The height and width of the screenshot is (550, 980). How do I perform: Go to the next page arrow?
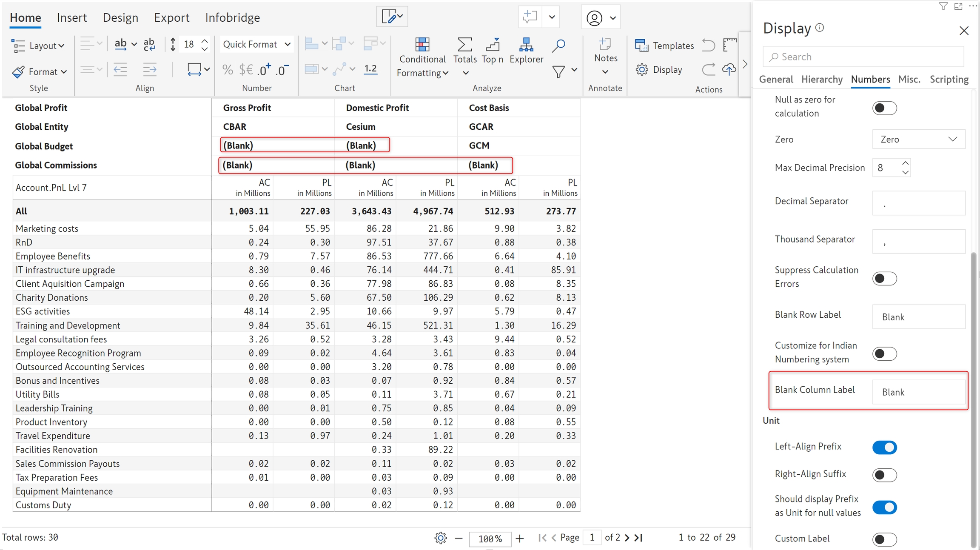[627, 538]
